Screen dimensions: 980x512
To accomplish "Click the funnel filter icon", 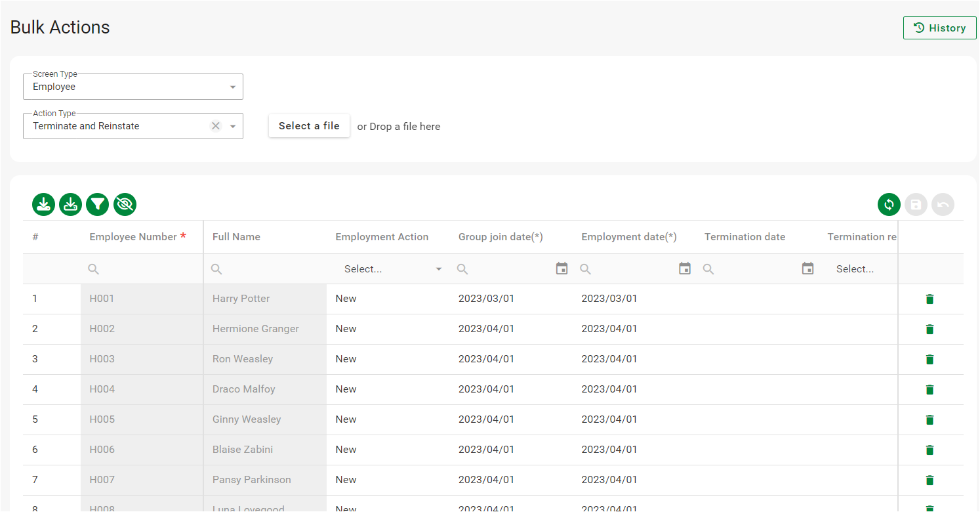I will click(97, 205).
